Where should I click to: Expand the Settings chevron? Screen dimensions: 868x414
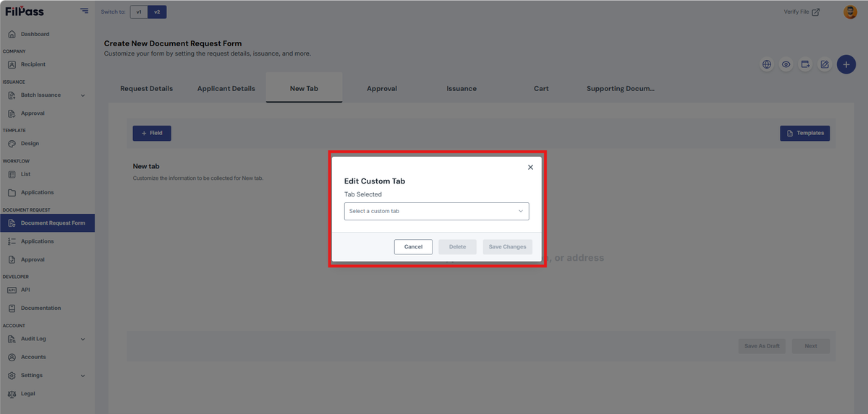point(82,376)
